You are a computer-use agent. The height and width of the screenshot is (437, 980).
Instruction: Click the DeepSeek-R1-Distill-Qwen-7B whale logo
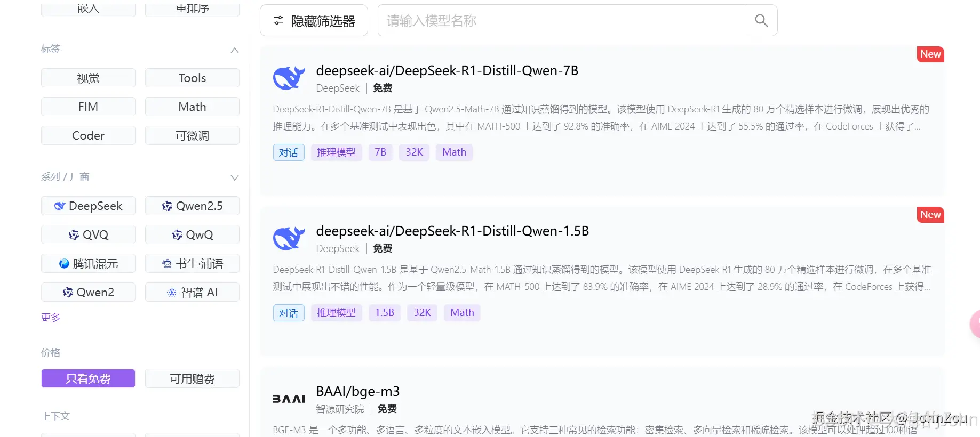coord(289,78)
